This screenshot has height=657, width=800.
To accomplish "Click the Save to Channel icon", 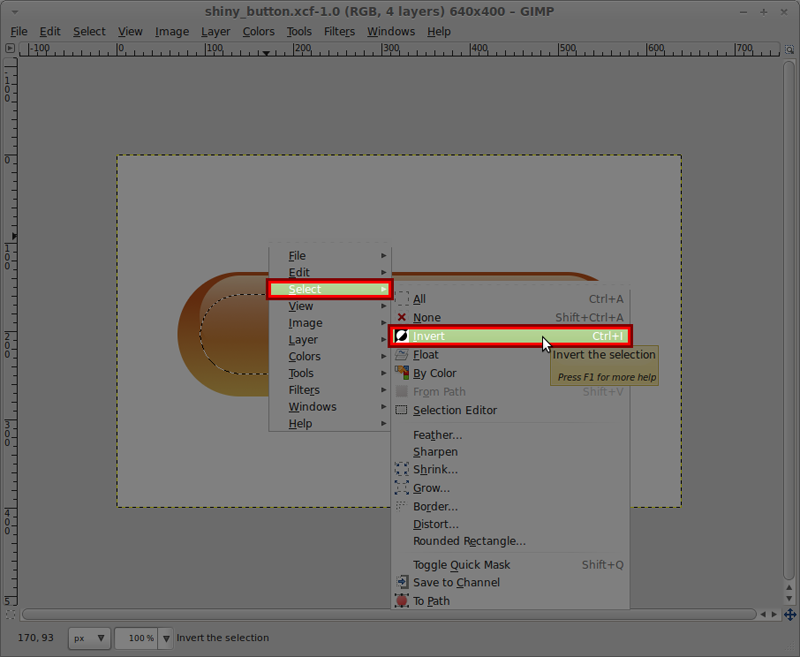I will tap(403, 582).
